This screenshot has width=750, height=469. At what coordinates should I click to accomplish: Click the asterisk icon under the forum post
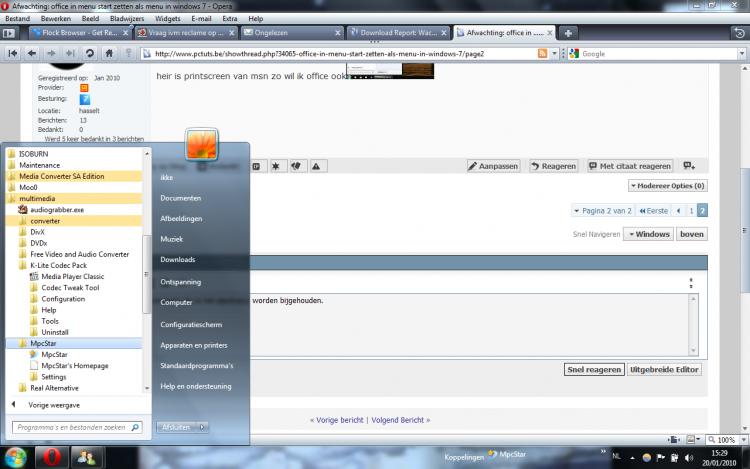(276, 166)
